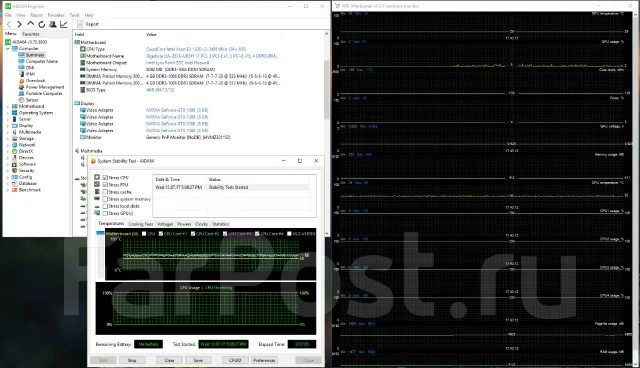The height and width of the screenshot is (368, 640).
Task: Click the CPU Type chip icon
Action: 83,49
